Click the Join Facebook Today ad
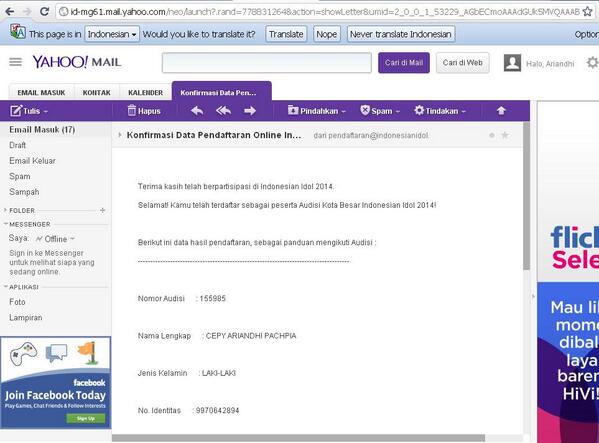Image resolution: width=599 pixels, height=443 pixels. pos(55,383)
